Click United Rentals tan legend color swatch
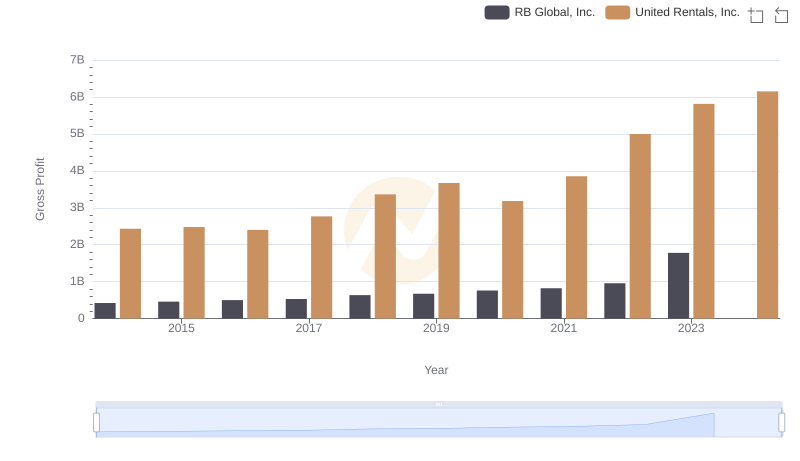 (617, 12)
